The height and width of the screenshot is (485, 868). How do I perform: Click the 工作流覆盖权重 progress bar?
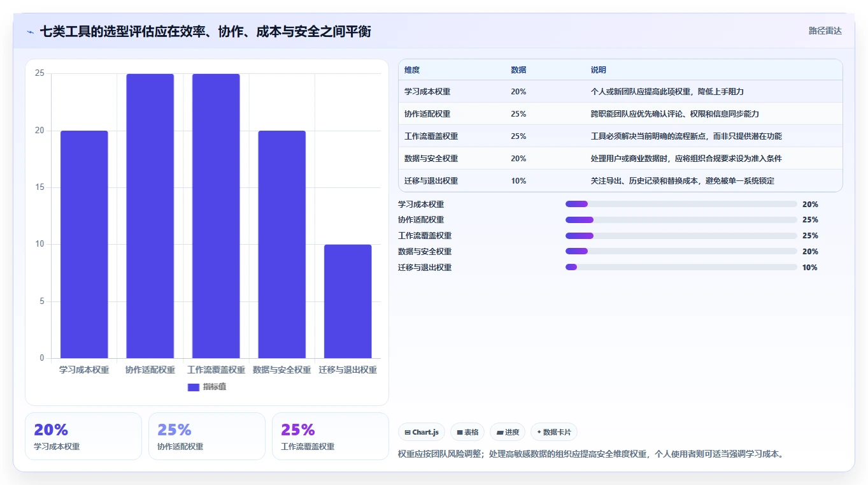click(x=681, y=236)
